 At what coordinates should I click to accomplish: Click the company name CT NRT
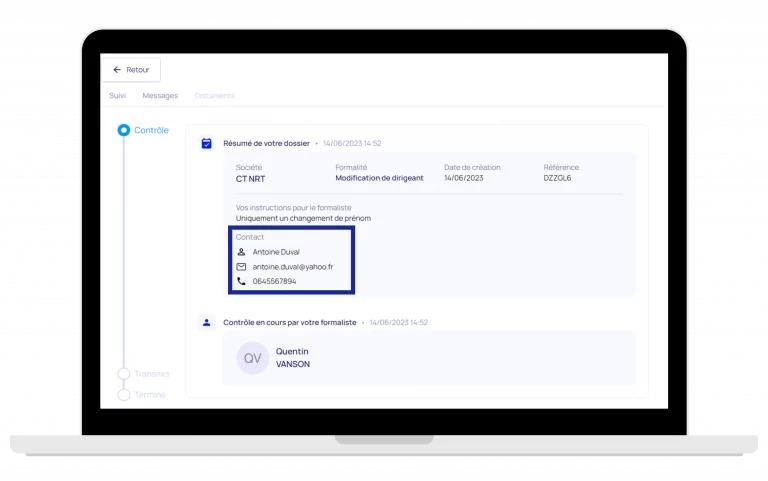pyautogui.click(x=250, y=178)
